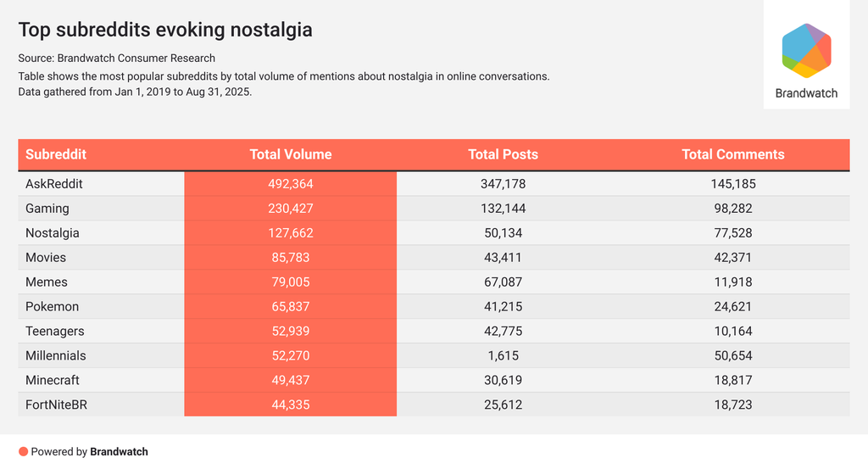Sort by the Total Volume column header
The height and width of the screenshot is (469, 868).
[x=291, y=154]
